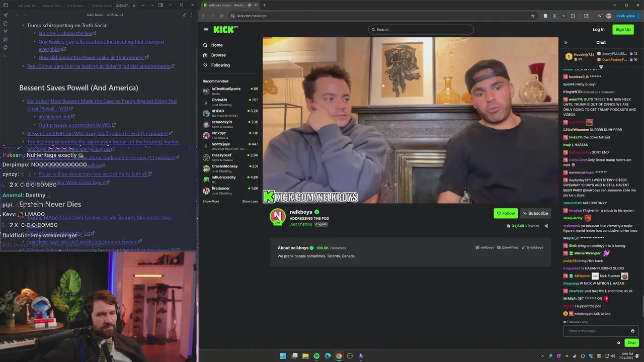Open the paper plane icon in notes ribbon
Image resolution: width=644 pixels, height=362 pixels.
[6, 15]
